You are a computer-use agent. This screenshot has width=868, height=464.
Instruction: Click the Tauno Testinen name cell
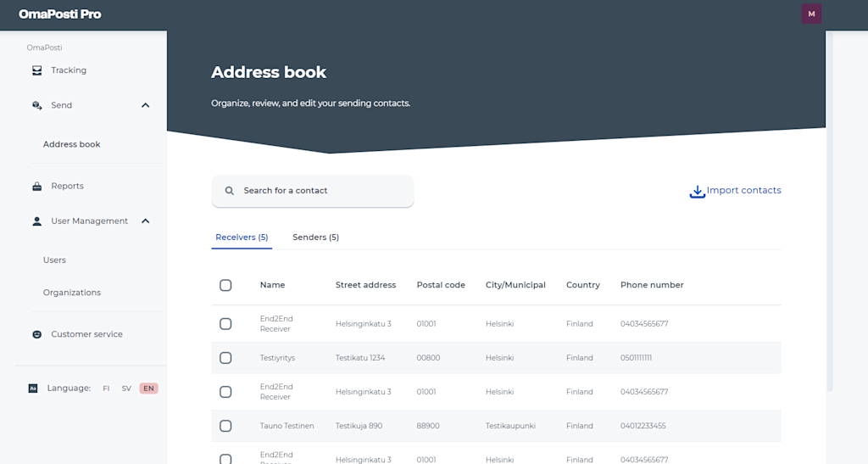pyautogui.click(x=287, y=426)
